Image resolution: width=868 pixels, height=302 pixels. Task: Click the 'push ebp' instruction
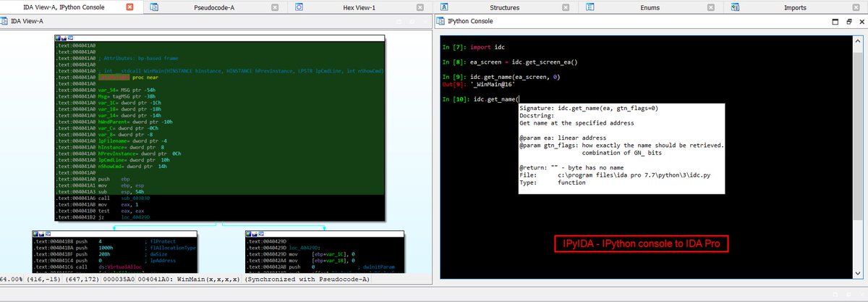pyautogui.click(x=115, y=178)
